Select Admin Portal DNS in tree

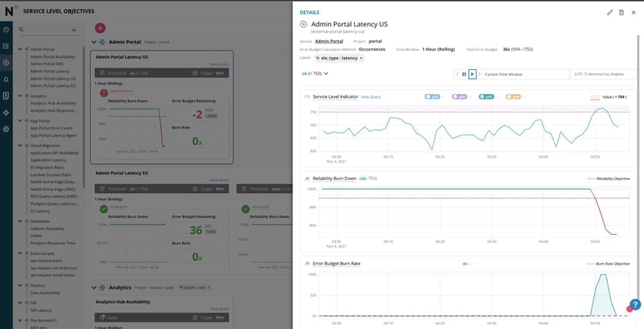(47, 64)
